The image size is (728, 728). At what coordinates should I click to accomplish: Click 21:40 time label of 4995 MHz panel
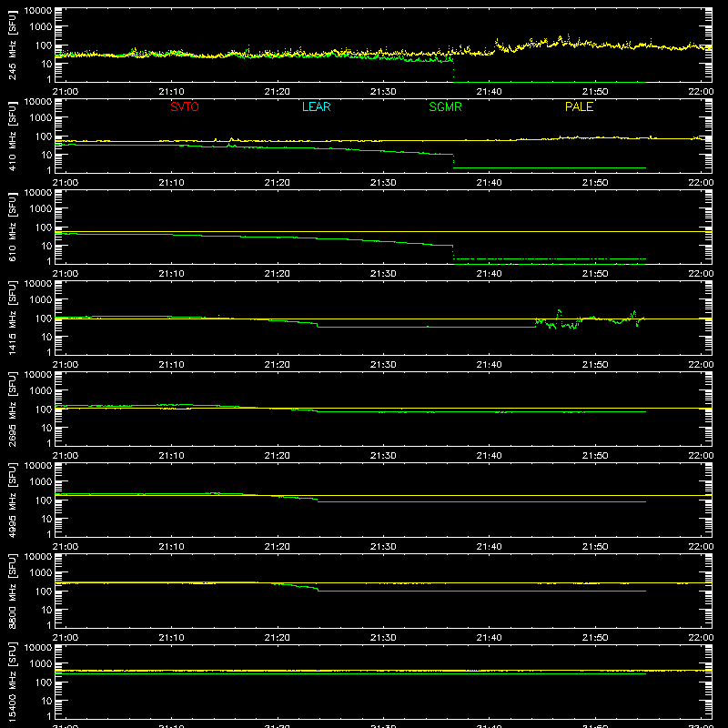(489, 547)
